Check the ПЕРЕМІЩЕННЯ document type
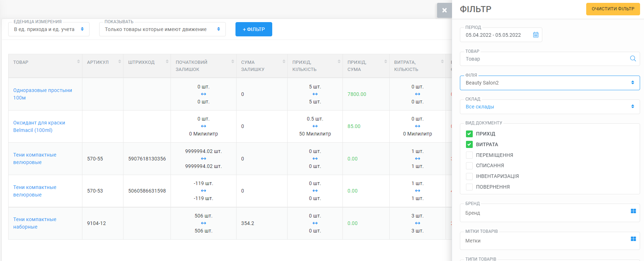This screenshot has height=261, width=644. click(469, 155)
